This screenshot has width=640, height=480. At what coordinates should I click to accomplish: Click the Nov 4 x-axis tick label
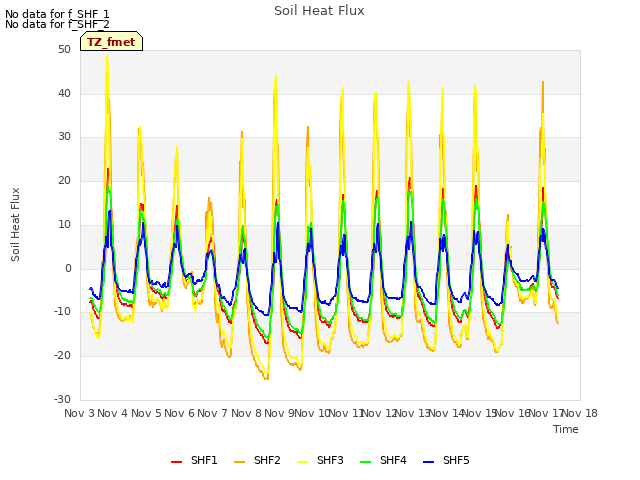tap(112, 413)
